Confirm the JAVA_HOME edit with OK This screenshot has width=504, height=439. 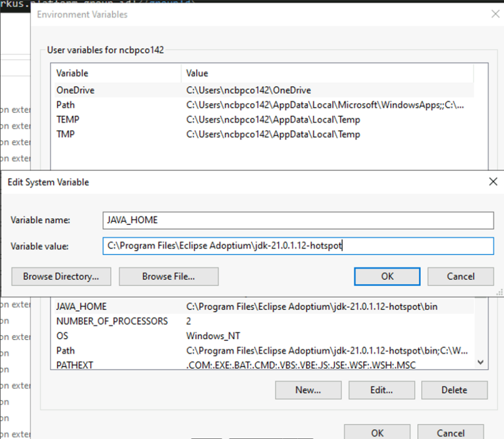click(387, 277)
